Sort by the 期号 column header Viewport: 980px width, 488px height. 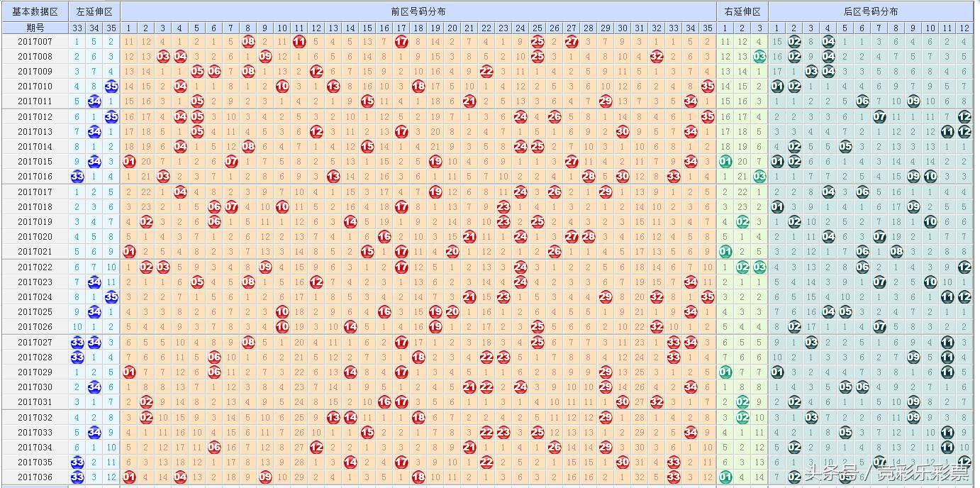(35, 28)
